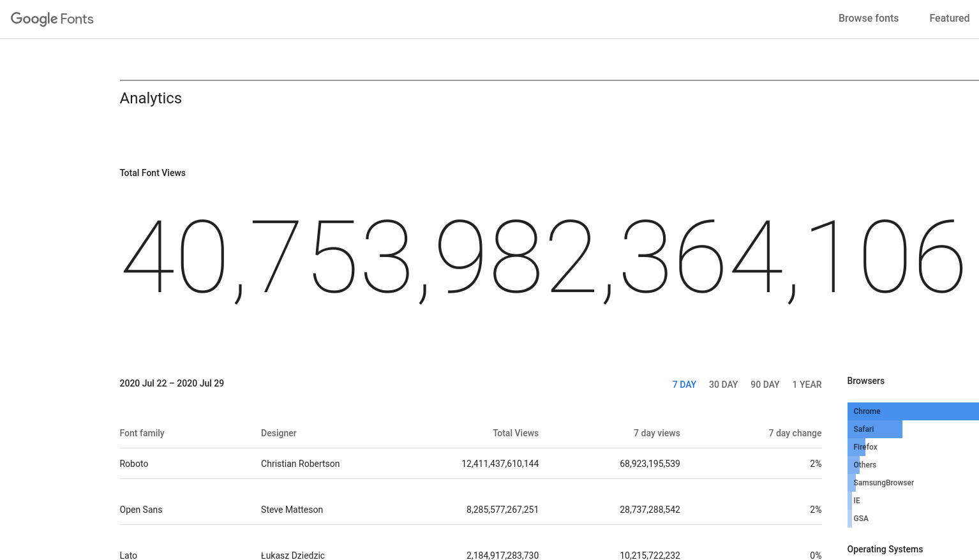
Task: Open the Google Fonts logo home link
Action: click(52, 18)
